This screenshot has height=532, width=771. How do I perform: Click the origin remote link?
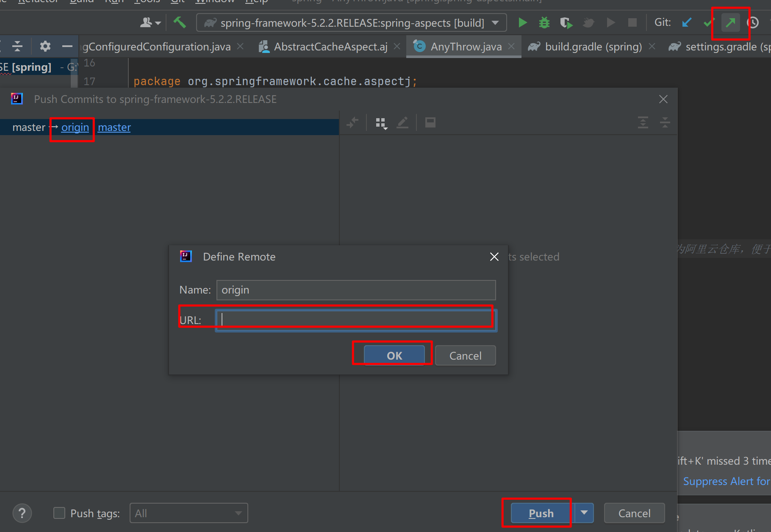pyautogui.click(x=75, y=127)
